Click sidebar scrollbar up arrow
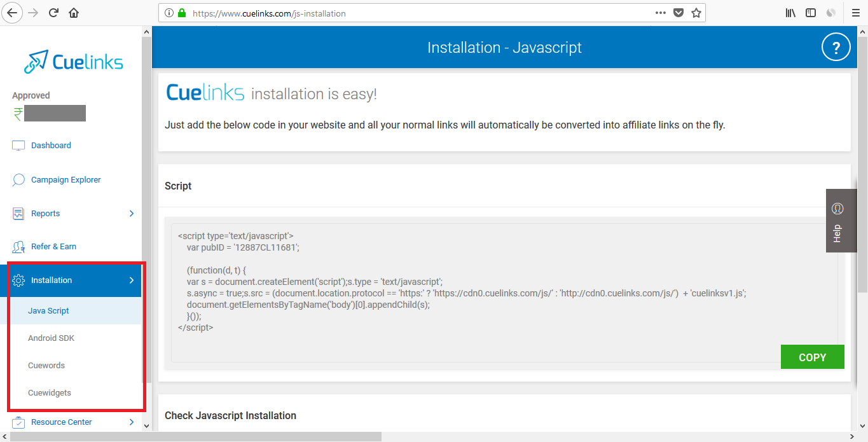Screen dimensions: 868x442 (147, 32)
